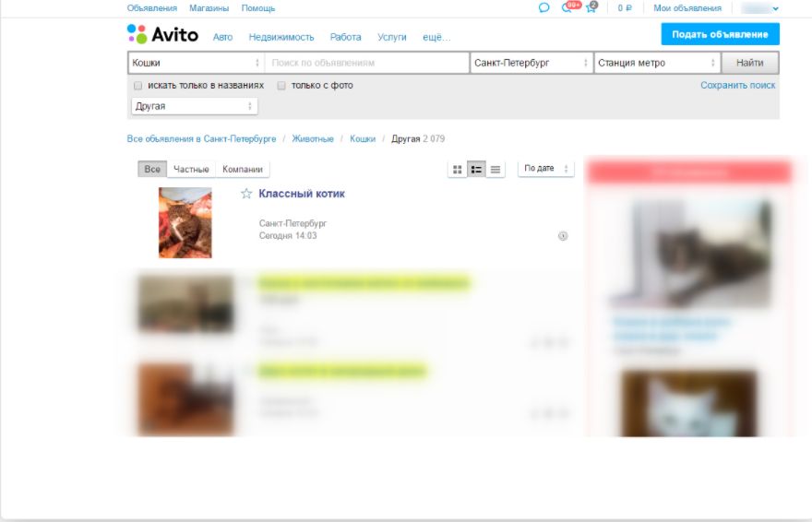Viewport: 812px width, 522px height.
Task: Select the Частные tab
Action: tap(191, 169)
